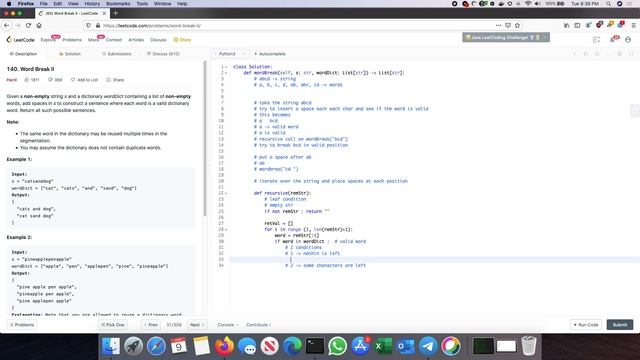Bookmark this page with star icon
This screenshot has width=640, height=360.
coord(518,25)
